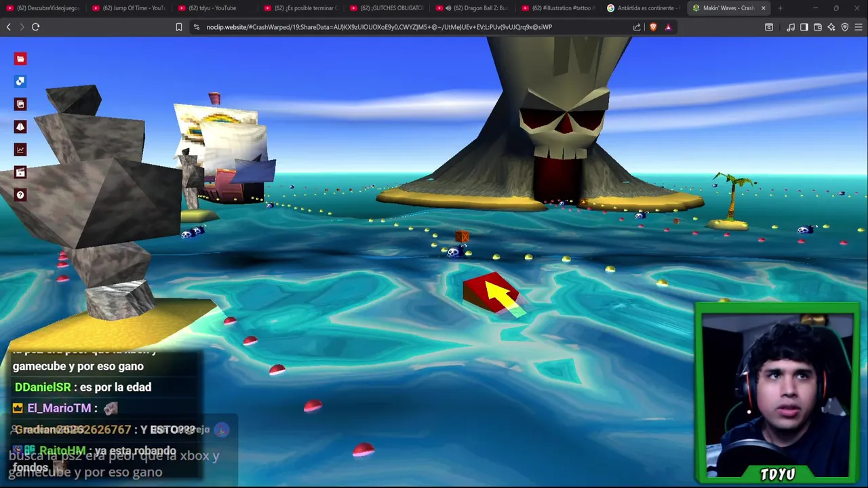Go back in browser history
The image size is (868, 488).
coord(9,27)
